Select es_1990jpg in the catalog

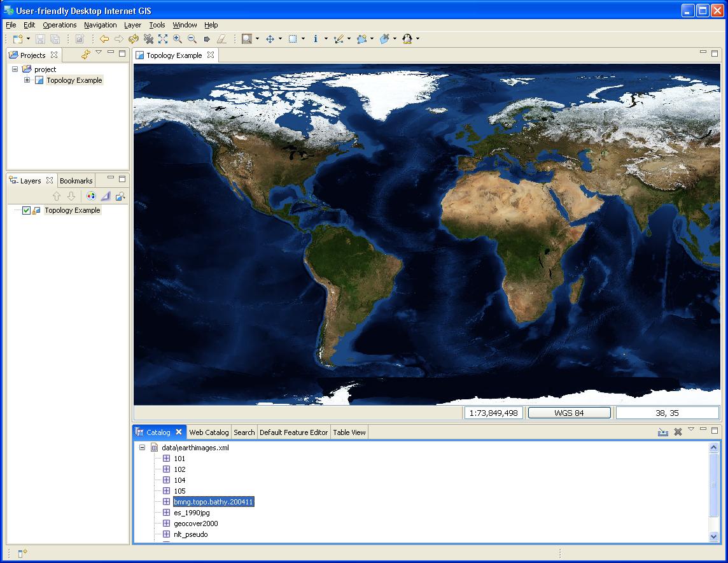click(x=192, y=513)
